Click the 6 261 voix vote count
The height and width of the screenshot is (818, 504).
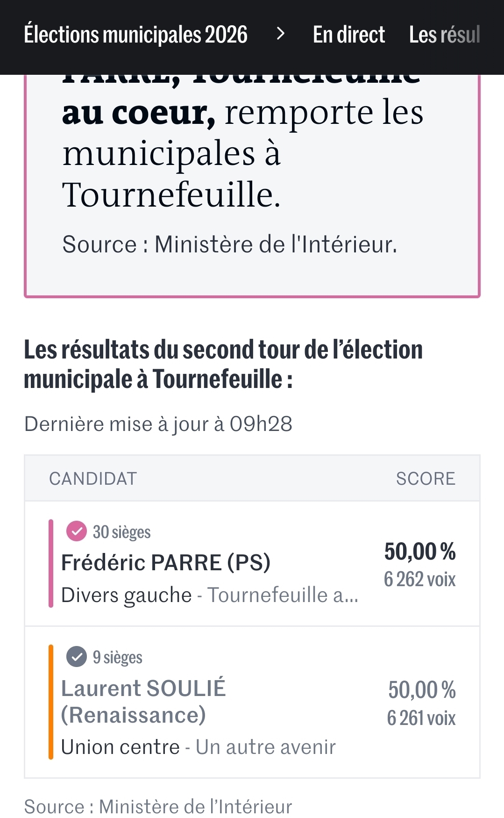point(421,718)
